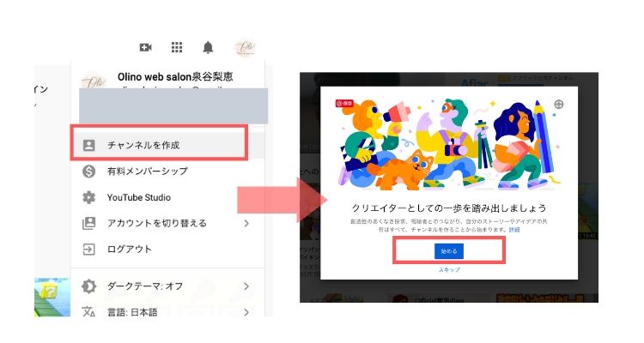Click the gear icon beside YouTube Studio
The image size is (644, 343).
[x=88, y=197]
